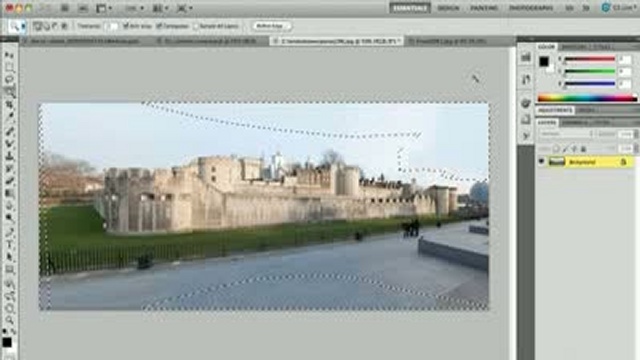Click Color panel foreground swatch
Viewport: 640px width, 360px height.
(x=543, y=62)
